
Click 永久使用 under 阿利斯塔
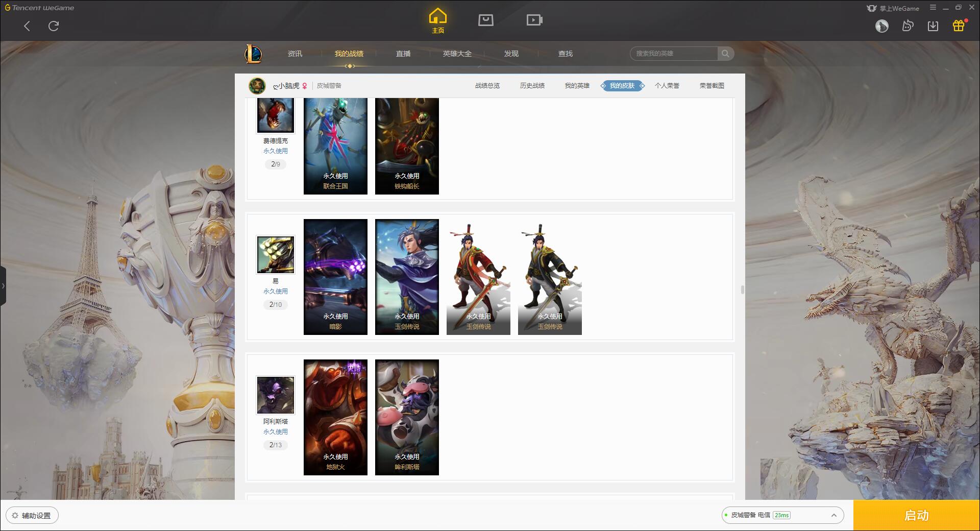[x=276, y=432]
